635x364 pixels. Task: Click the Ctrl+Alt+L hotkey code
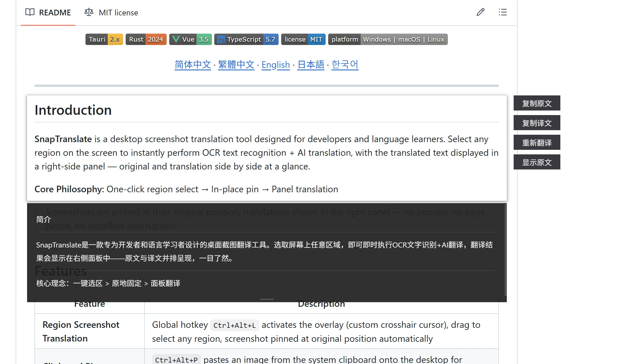point(234,325)
